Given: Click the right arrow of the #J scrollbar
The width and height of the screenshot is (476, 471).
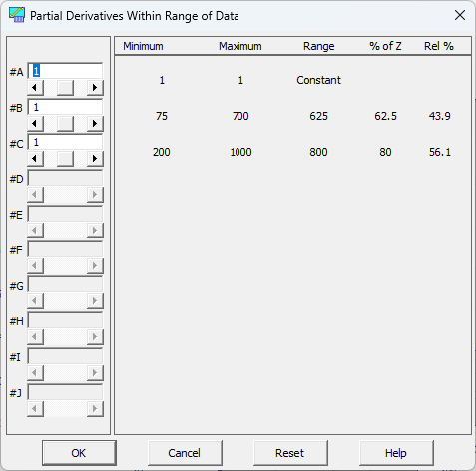Looking at the screenshot, I should pos(95,408).
